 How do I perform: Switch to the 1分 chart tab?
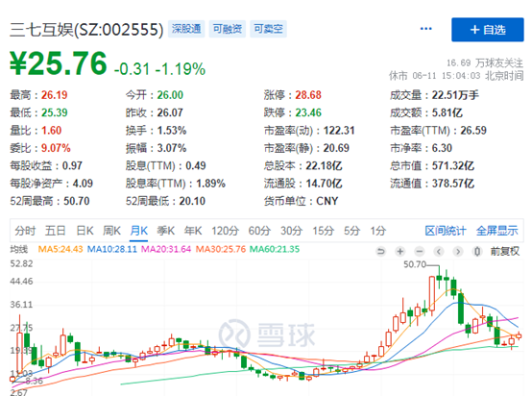point(378,231)
